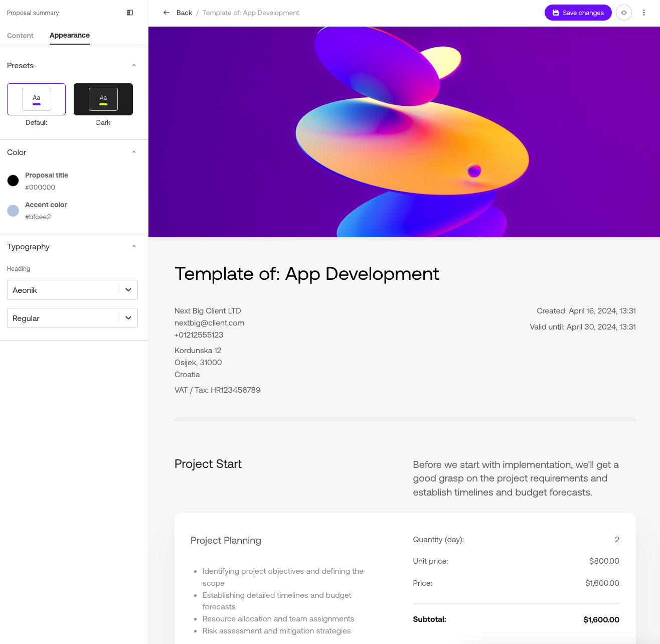Click the Proposal summary panel title

point(33,13)
